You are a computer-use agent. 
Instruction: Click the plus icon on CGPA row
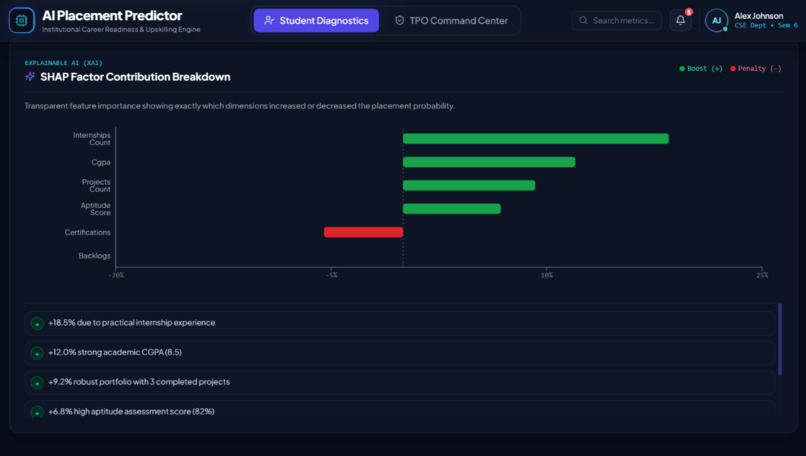tap(37, 353)
